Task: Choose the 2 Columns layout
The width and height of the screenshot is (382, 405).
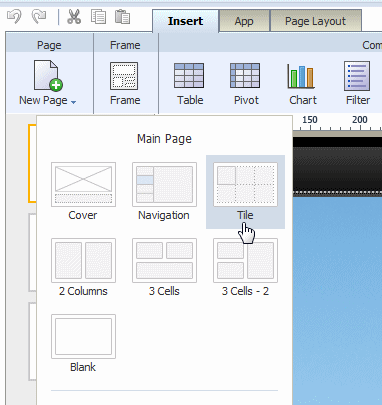Action: click(x=83, y=267)
